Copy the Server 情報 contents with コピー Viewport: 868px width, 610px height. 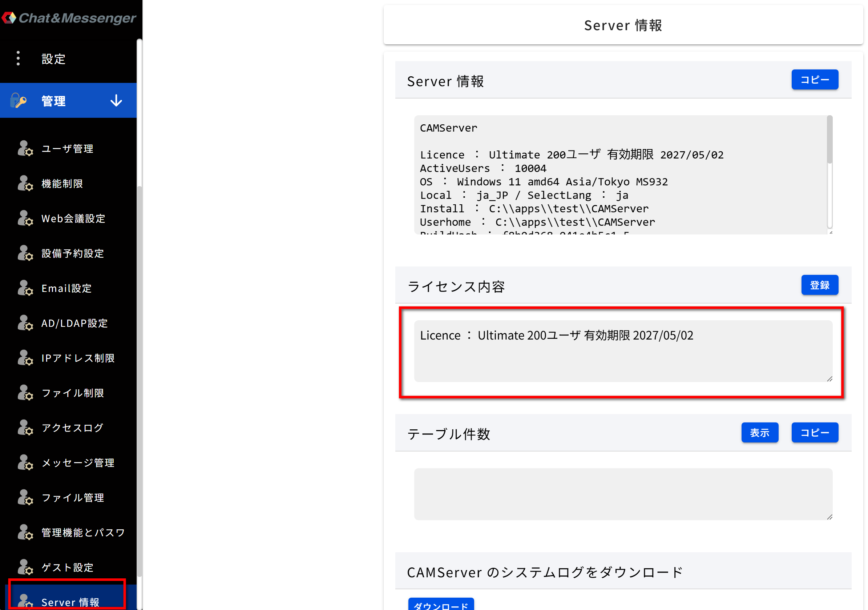tap(815, 79)
